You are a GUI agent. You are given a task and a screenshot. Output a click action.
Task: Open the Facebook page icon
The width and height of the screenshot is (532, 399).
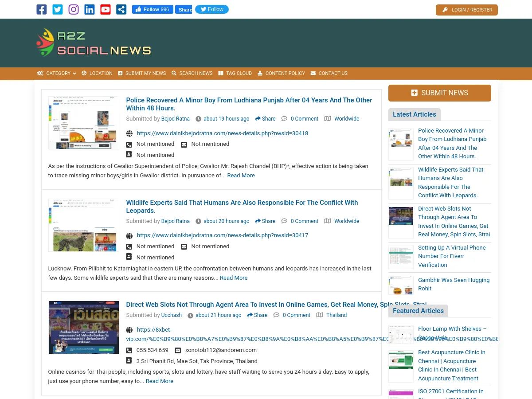(x=41, y=9)
